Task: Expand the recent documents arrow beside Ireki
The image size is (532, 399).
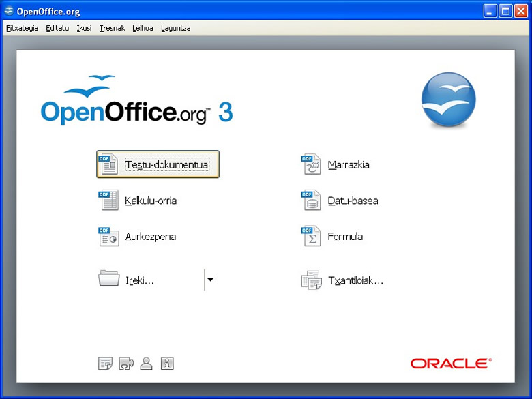Action: 211,280
